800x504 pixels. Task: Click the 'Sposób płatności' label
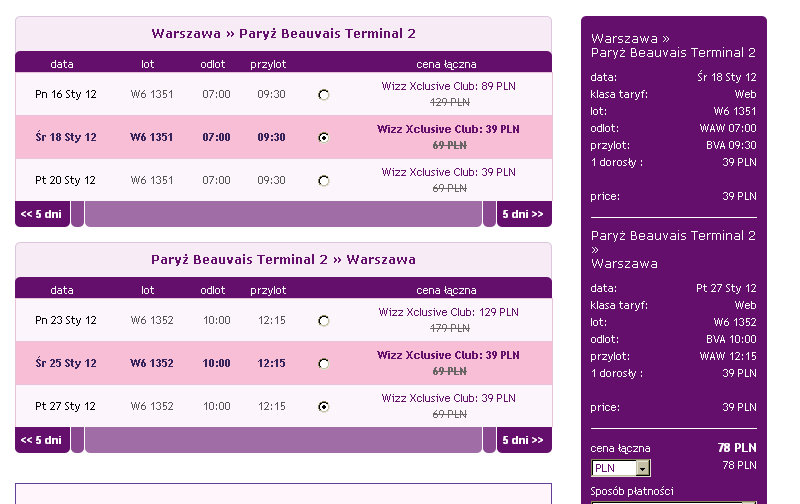632,491
